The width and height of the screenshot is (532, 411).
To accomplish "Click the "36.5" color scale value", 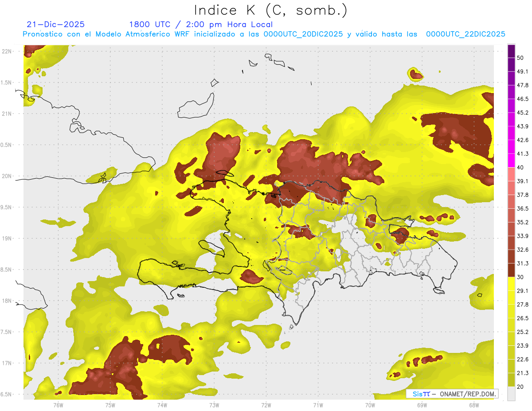I will coord(523,208).
